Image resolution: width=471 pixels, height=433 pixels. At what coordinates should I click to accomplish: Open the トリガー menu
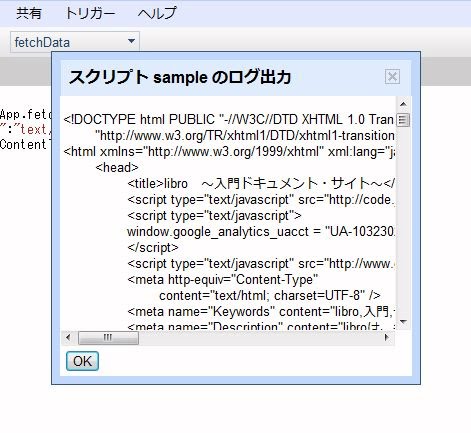pos(90,13)
